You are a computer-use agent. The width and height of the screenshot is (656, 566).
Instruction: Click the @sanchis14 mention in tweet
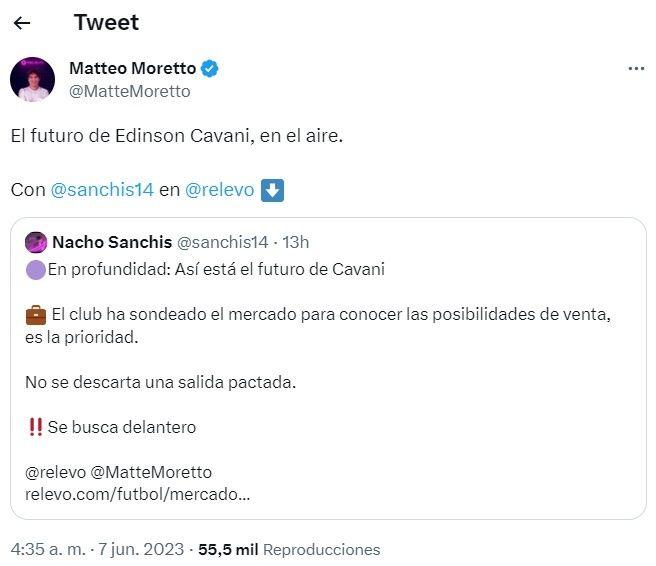pos(102,189)
